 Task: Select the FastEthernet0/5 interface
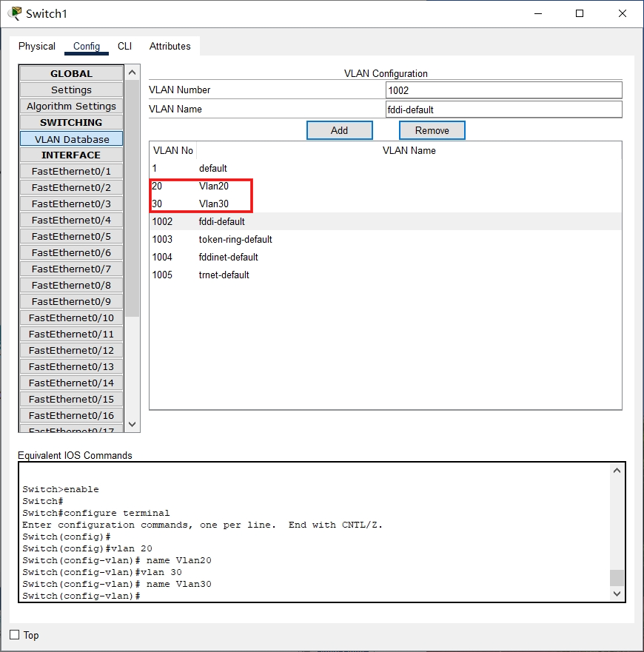point(71,236)
